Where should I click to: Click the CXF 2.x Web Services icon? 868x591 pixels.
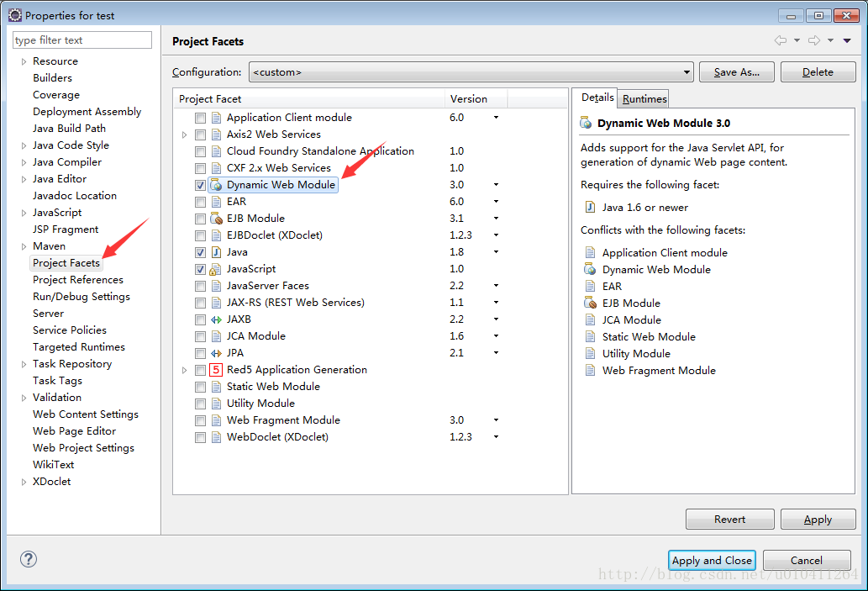pyautogui.click(x=216, y=168)
